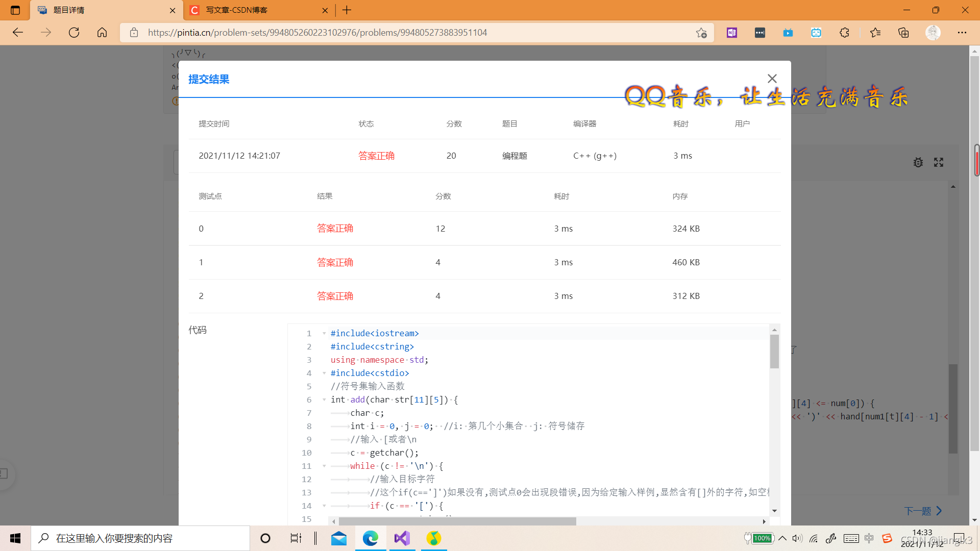Screen dimensions: 980x551
Task: Click the browser address bar URL
Action: pyautogui.click(x=316, y=33)
